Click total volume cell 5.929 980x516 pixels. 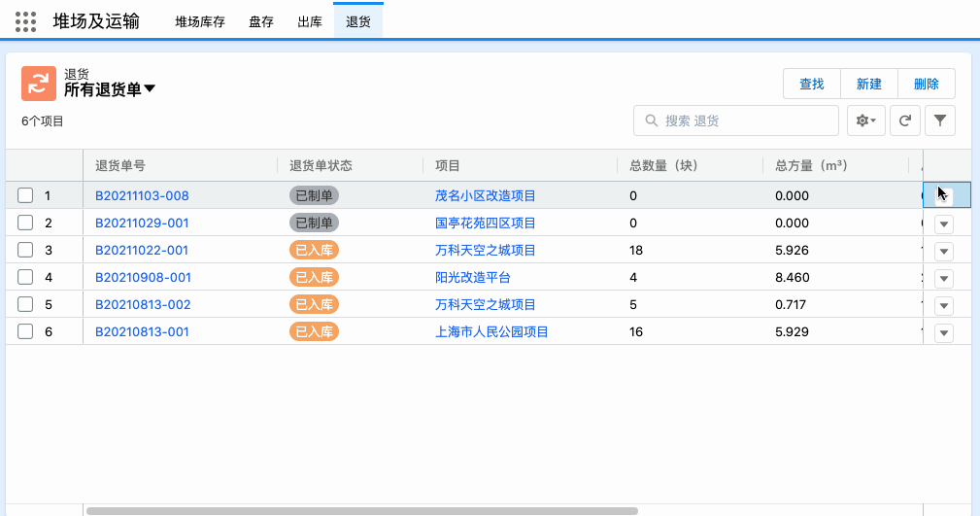tap(792, 331)
